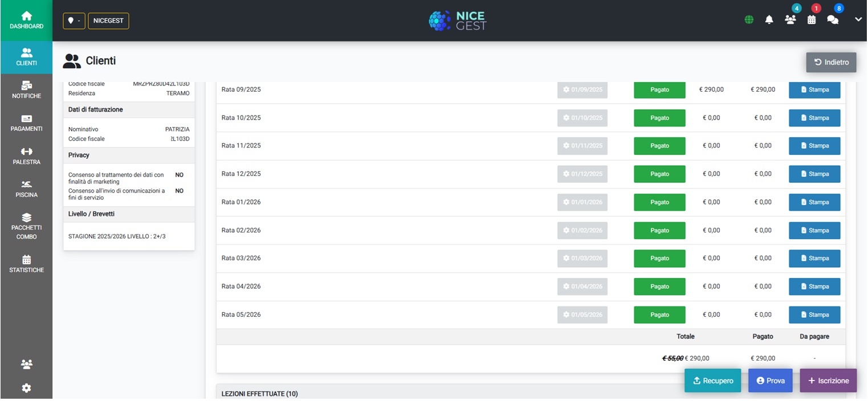Open the Statistiche sidebar section
This screenshot has height=401, width=868.
click(x=26, y=264)
